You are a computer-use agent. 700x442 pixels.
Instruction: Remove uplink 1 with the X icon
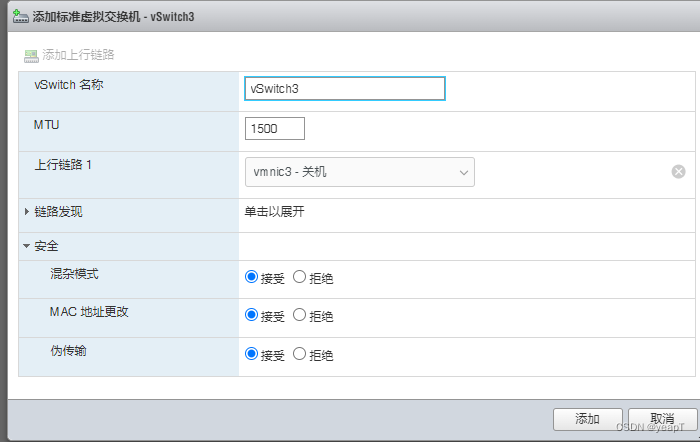click(x=678, y=171)
